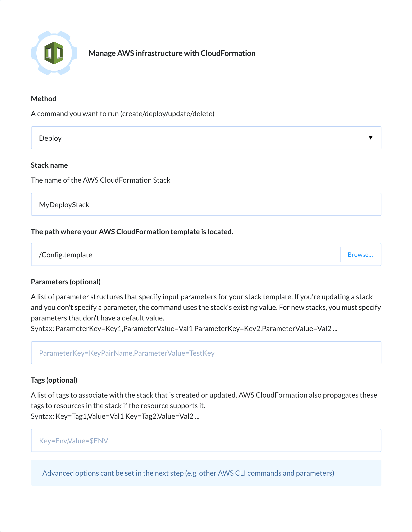This screenshot has width=412, height=532.
Task: Click the template path instruction heading
Action: point(132,232)
